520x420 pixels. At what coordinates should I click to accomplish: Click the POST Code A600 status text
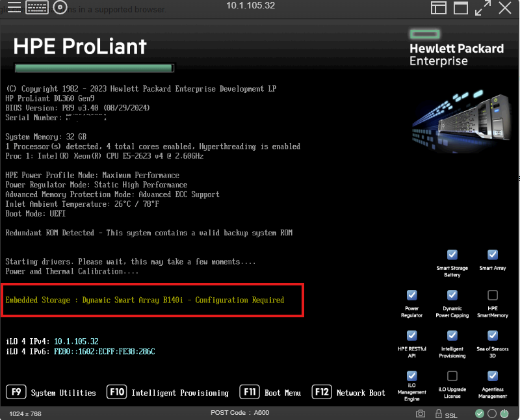click(x=240, y=413)
